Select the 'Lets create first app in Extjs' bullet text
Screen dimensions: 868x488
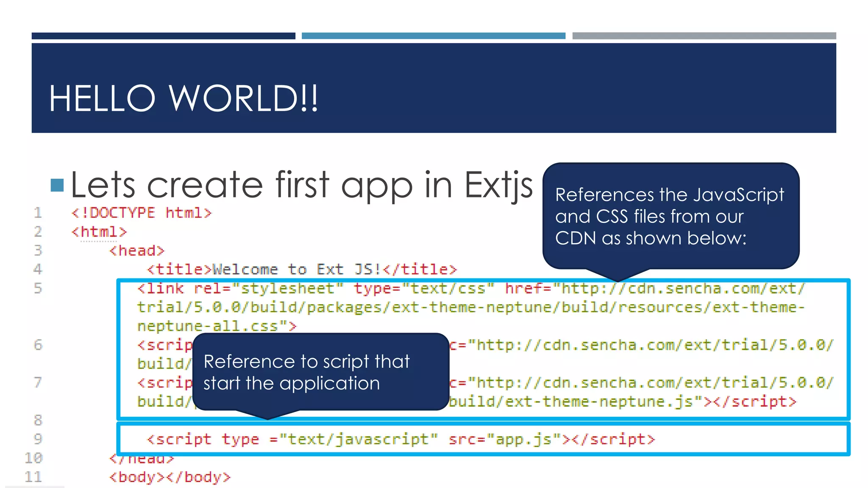pos(301,185)
